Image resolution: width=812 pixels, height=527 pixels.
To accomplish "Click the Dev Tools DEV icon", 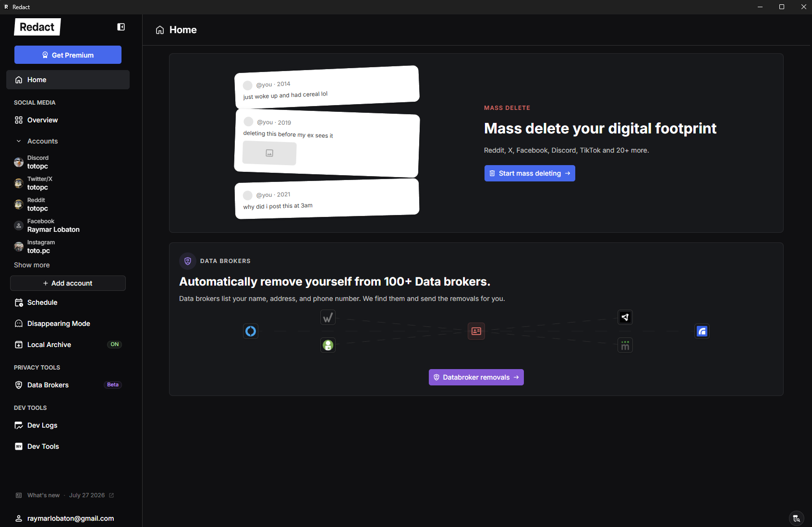I will click(x=19, y=446).
